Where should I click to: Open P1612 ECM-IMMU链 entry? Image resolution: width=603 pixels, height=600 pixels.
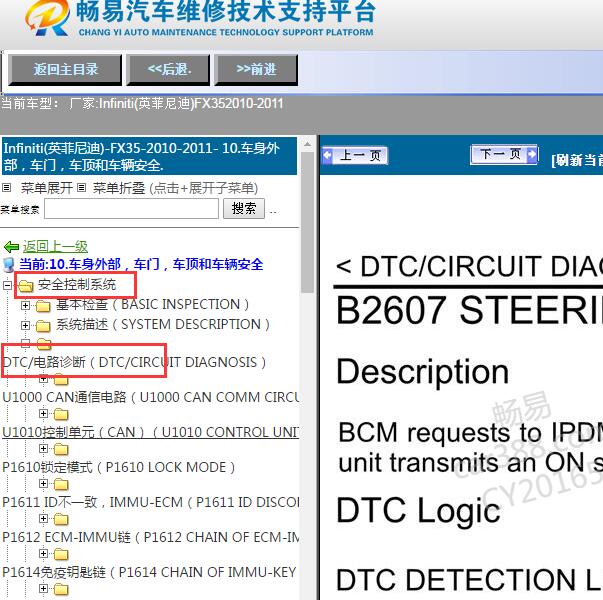pos(150,537)
